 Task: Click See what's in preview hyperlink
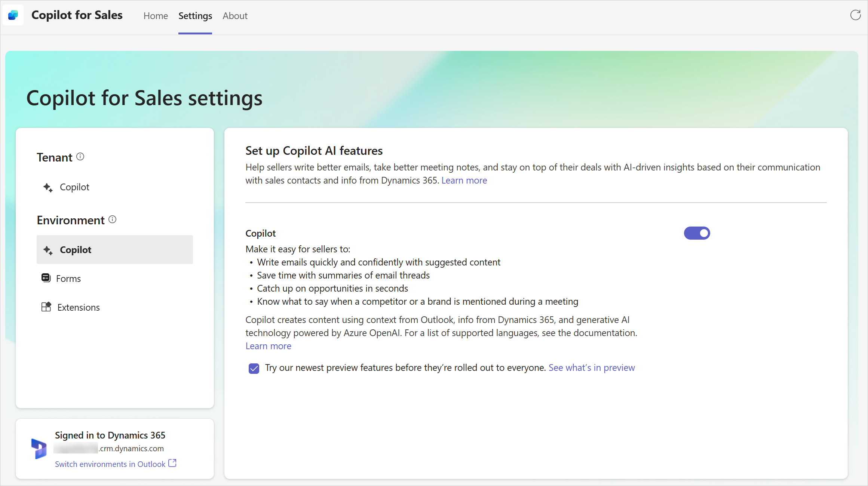tap(591, 367)
